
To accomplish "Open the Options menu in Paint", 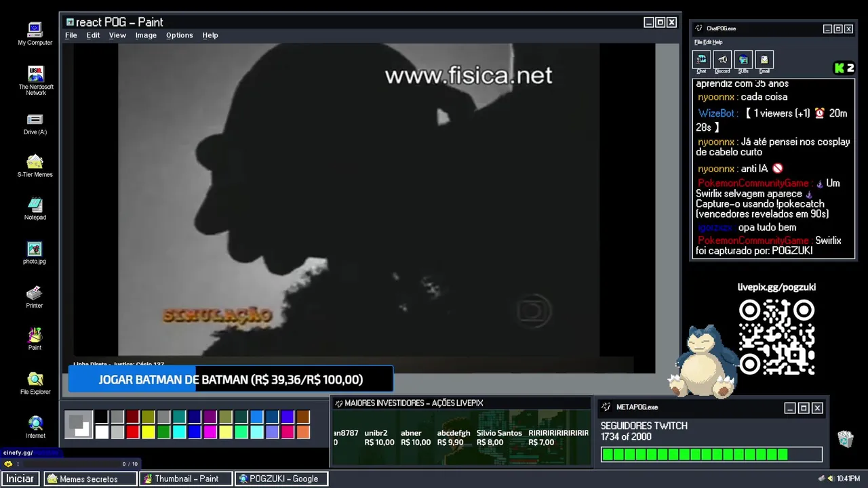I will (x=180, y=35).
